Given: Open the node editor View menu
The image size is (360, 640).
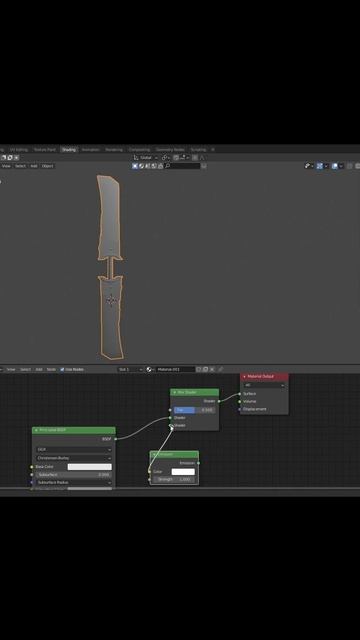Looking at the screenshot, I should (11, 369).
